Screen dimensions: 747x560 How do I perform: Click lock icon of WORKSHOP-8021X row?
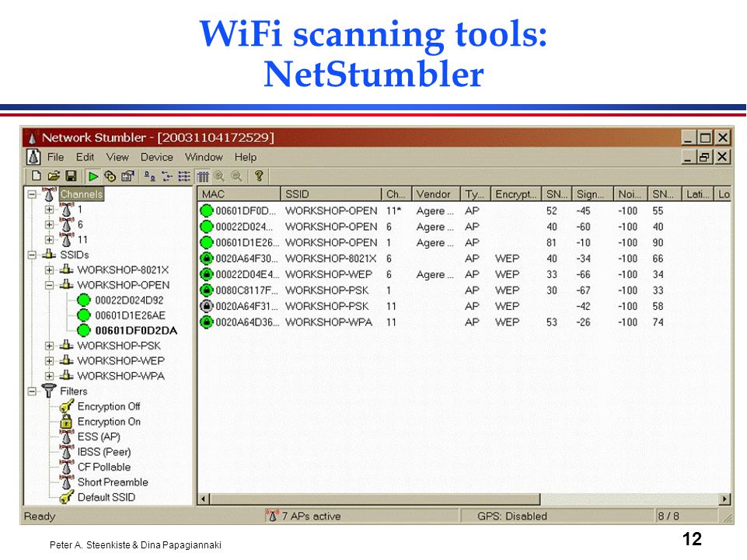(206, 259)
